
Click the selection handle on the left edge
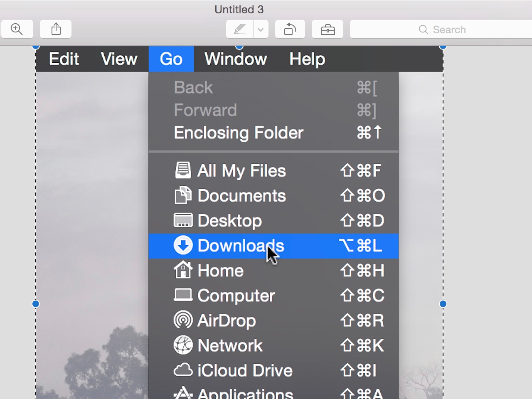coord(36,304)
